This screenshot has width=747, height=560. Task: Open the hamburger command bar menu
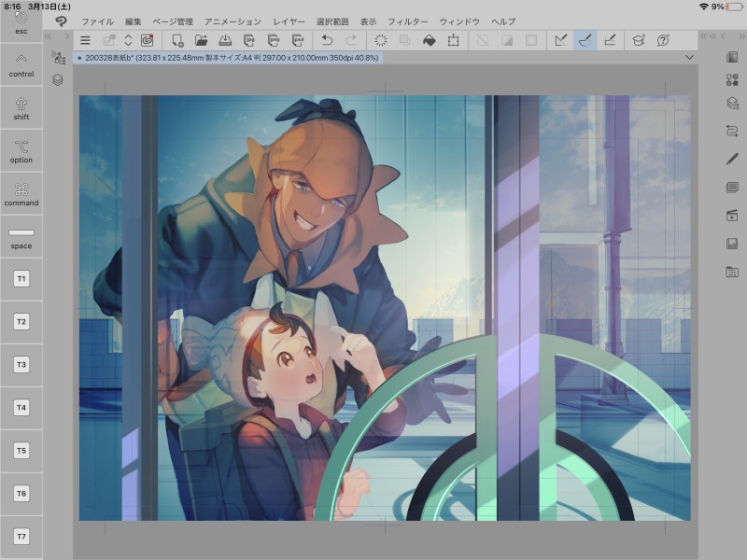85,40
